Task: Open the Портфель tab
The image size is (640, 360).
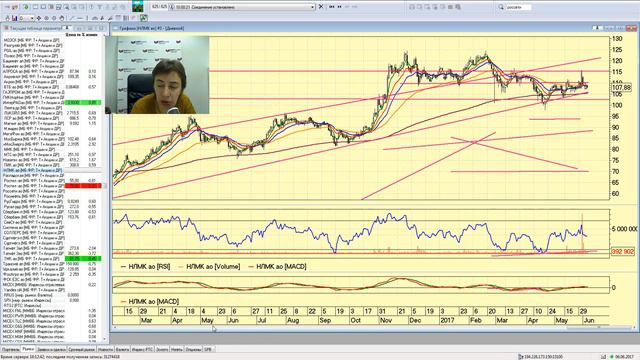Action: pos(11,349)
